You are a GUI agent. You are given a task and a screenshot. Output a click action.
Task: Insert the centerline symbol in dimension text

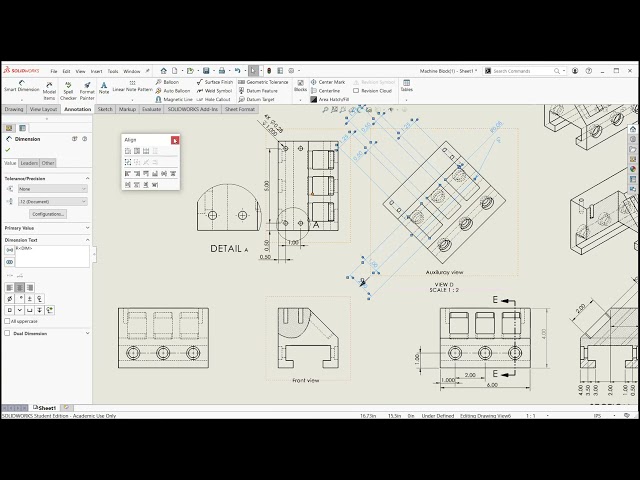[39, 299]
